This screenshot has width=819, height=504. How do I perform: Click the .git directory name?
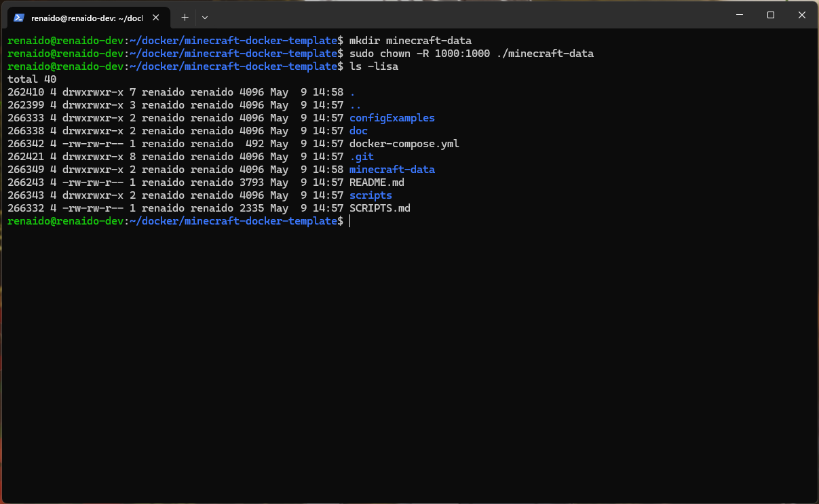(362, 157)
